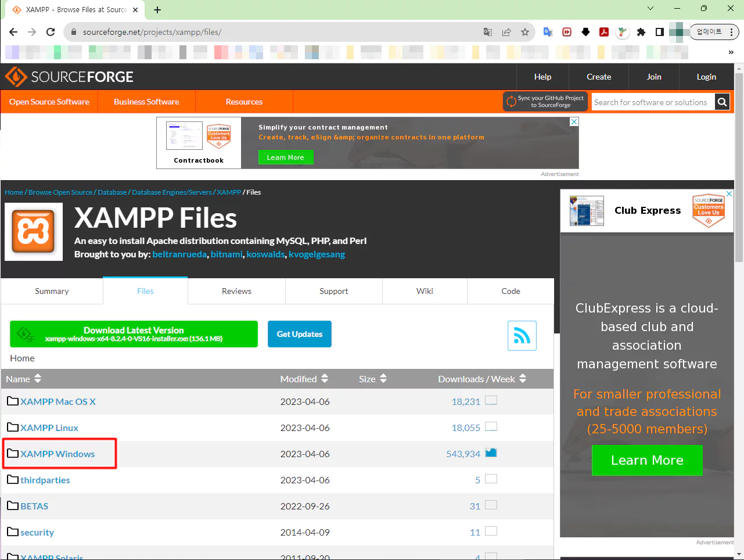The height and width of the screenshot is (560, 744).
Task: Switch to the Reviews tab
Action: coord(236,291)
